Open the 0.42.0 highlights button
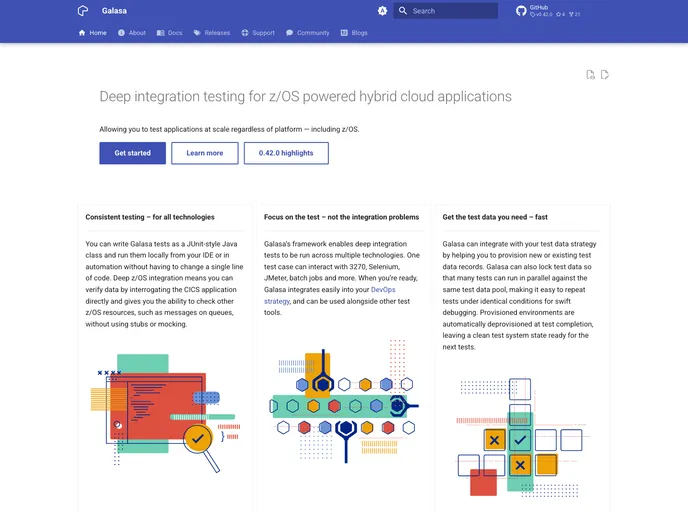 tap(286, 153)
